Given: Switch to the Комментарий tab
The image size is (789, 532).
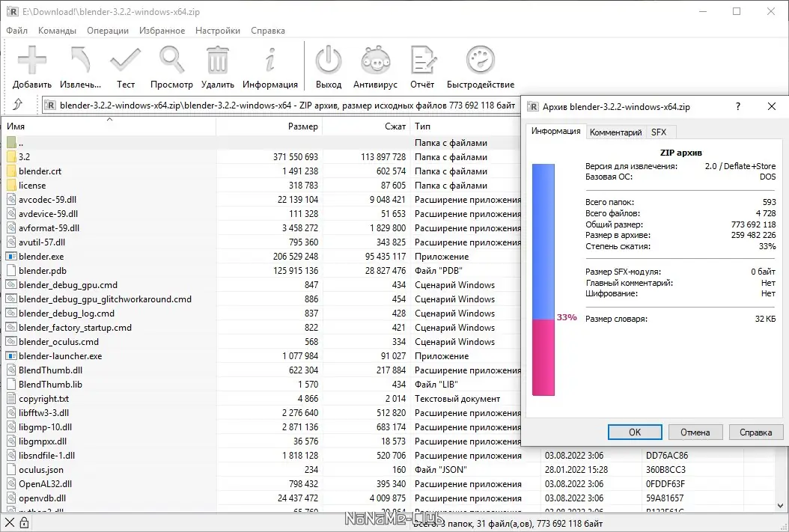Looking at the screenshot, I should tap(615, 132).
